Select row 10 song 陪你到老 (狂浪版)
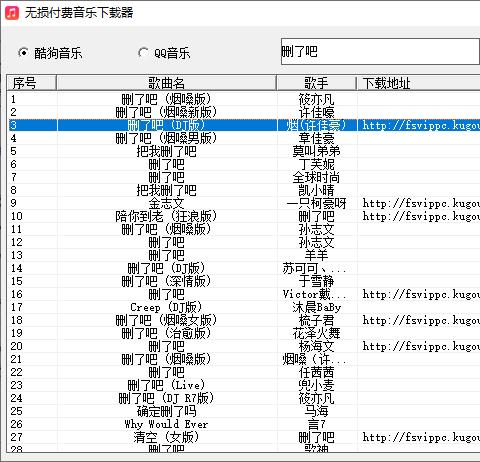The height and width of the screenshot is (462, 480). [166, 216]
